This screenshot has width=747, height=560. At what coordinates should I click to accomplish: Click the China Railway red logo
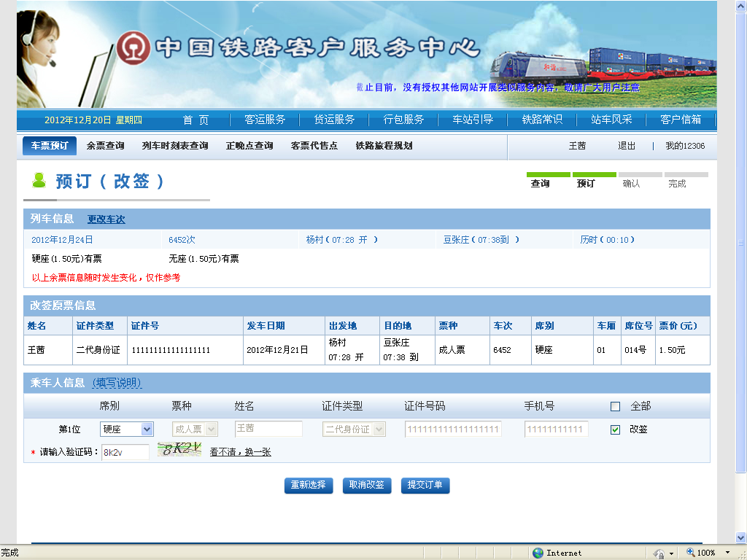point(134,48)
